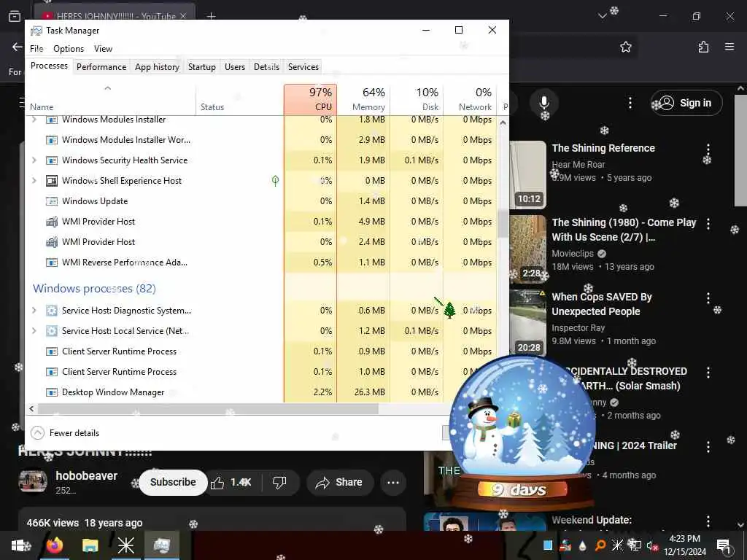Collapse Task Manager with Fewer details
This screenshot has height=560, width=747.
[x=65, y=433]
